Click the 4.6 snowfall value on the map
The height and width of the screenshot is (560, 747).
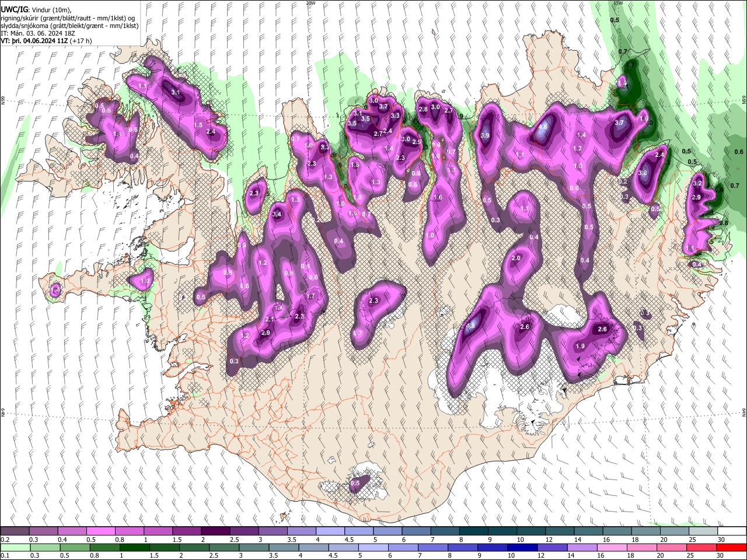click(x=543, y=127)
